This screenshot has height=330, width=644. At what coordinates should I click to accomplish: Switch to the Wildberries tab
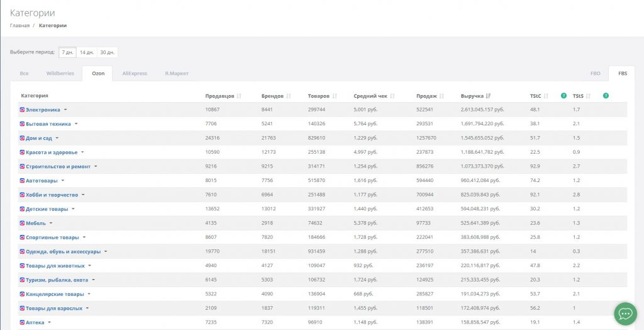(x=60, y=74)
